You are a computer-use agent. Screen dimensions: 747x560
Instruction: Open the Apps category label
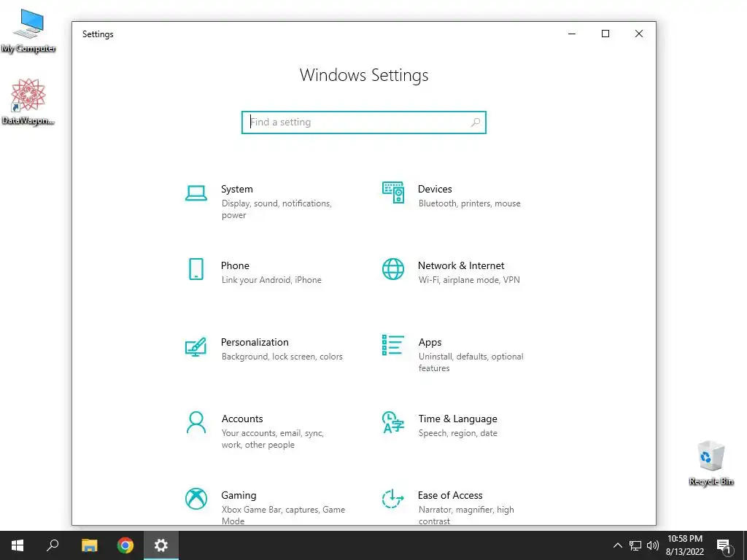(430, 343)
